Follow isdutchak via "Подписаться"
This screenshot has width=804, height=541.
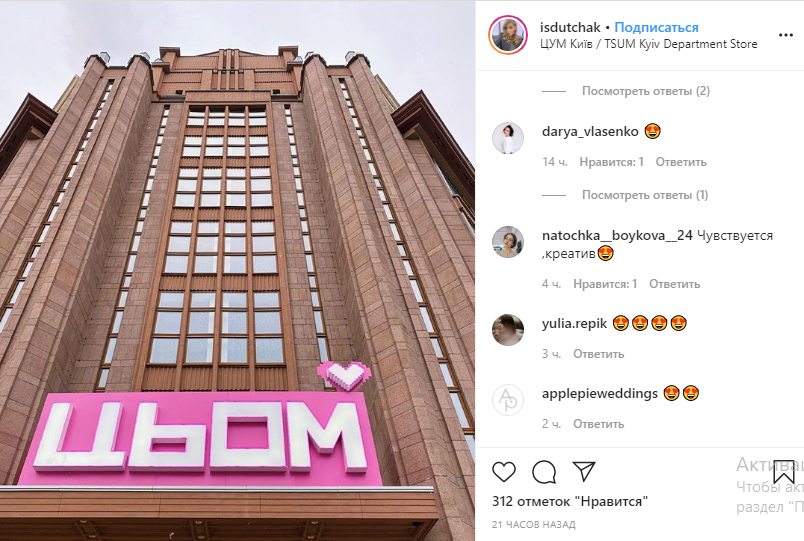[656, 28]
